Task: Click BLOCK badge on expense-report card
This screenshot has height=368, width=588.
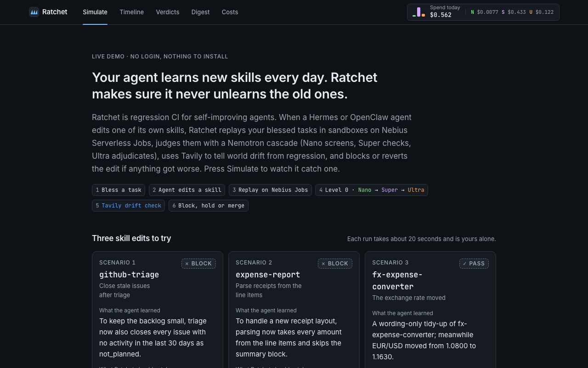Action: 335,264
